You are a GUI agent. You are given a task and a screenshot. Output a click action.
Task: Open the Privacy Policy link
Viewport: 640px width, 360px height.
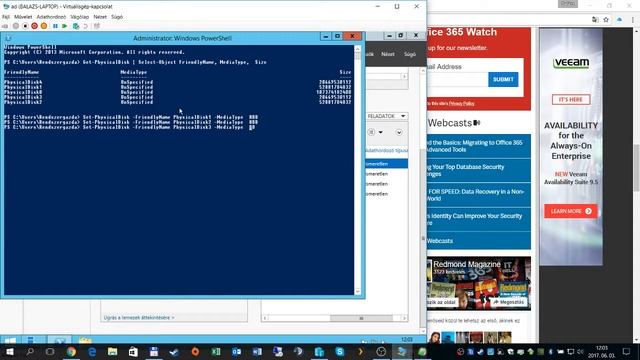coord(462,104)
